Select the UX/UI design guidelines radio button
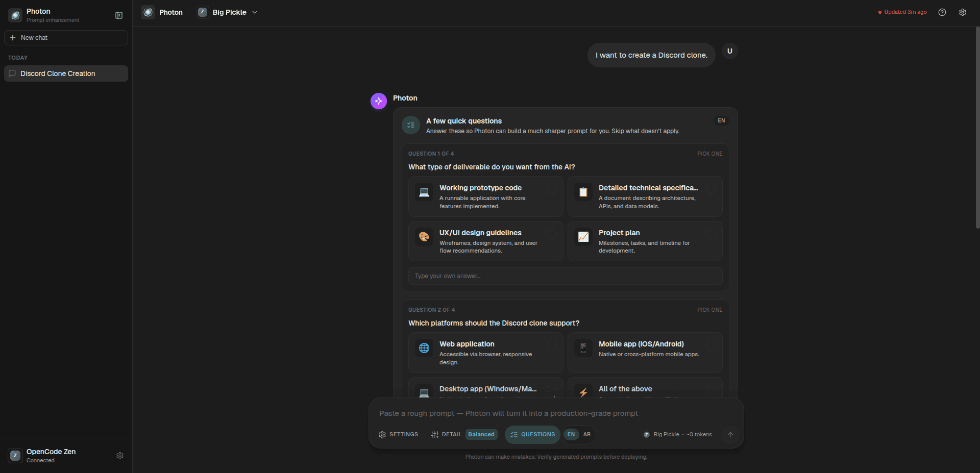 (552, 234)
